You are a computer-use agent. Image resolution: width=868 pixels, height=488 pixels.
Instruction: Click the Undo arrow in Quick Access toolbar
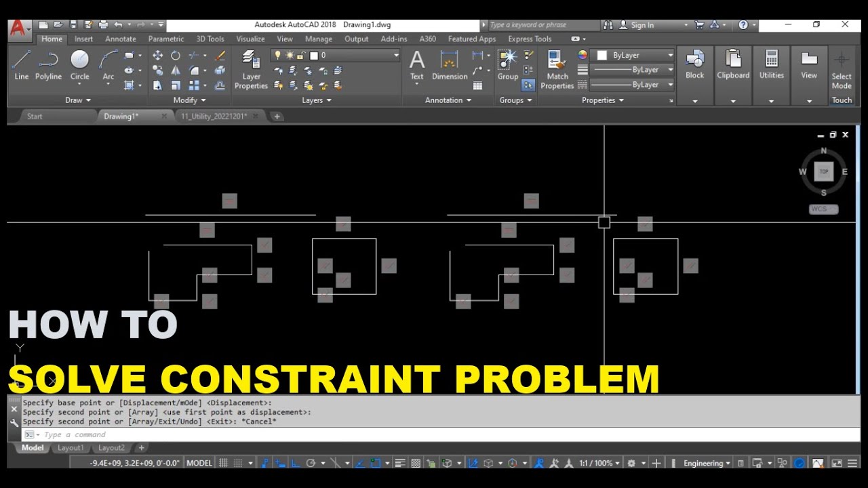[x=119, y=25]
